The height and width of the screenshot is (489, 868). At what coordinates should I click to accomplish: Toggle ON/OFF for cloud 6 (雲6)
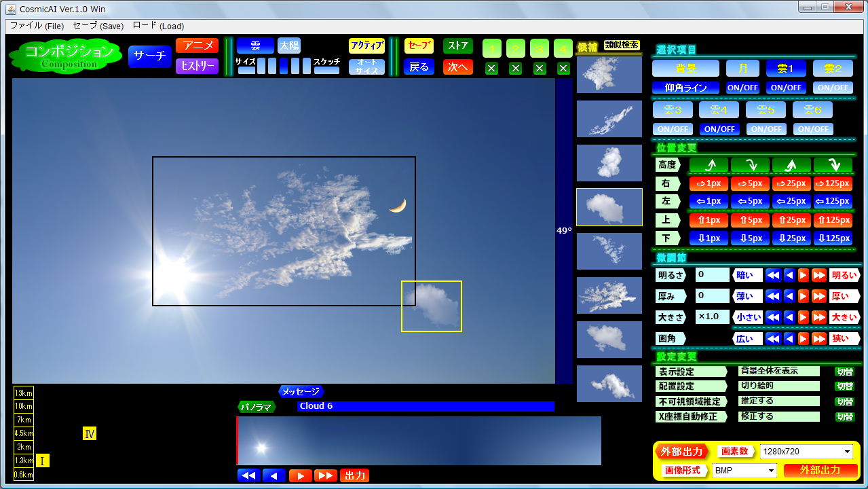click(x=813, y=129)
